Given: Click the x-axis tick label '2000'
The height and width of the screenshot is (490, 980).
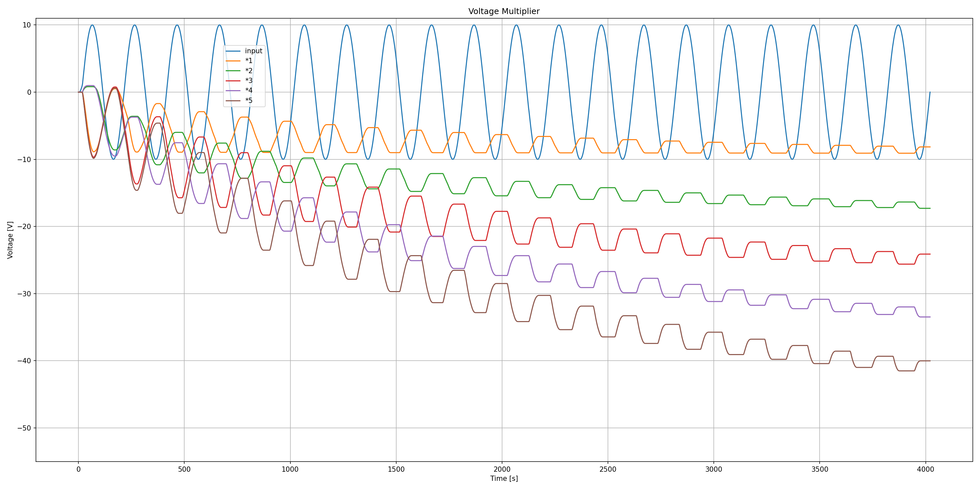Looking at the screenshot, I should 502,469.
